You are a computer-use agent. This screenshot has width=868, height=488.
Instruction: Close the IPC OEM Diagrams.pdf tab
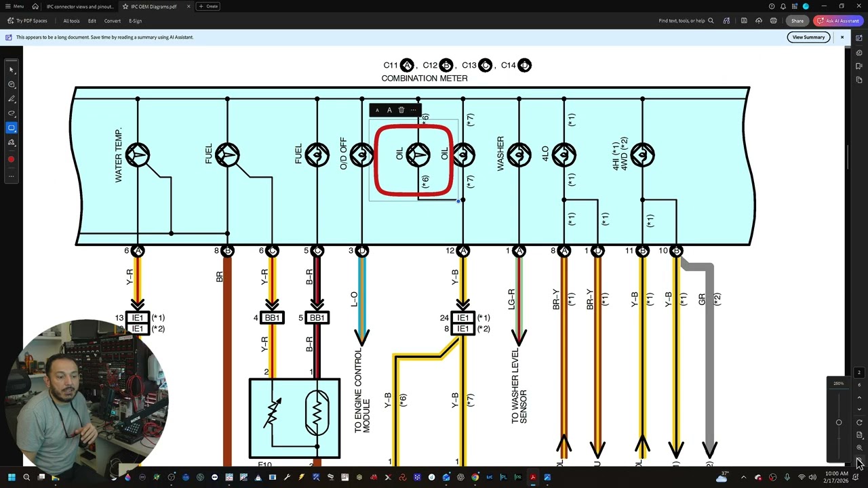point(188,6)
